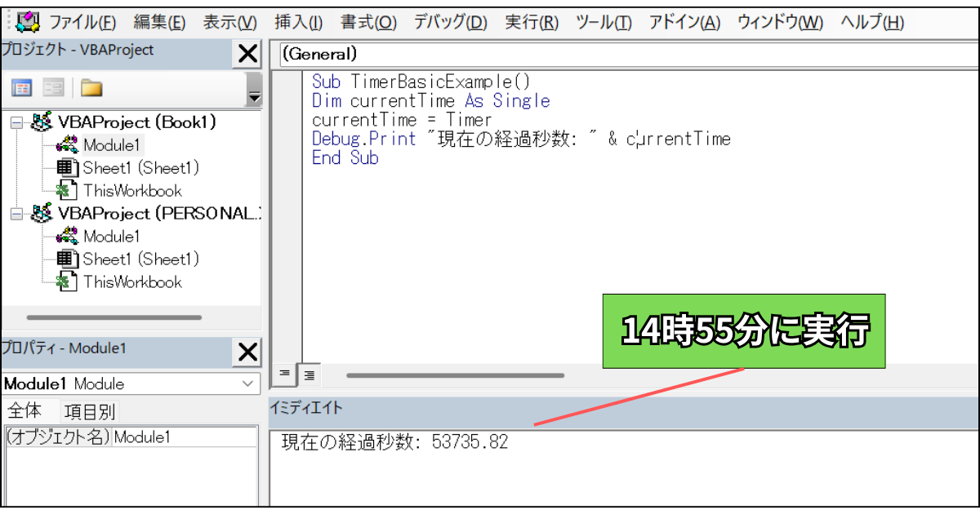Open the ツール(T) menu
Viewport: 980px width, 514px height.
pyautogui.click(x=604, y=21)
